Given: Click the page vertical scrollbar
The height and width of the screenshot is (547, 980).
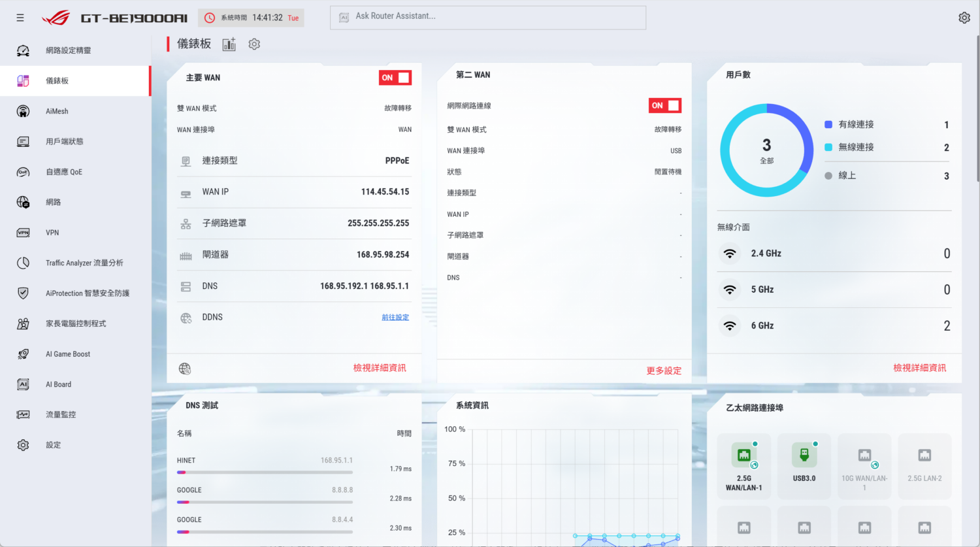Looking at the screenshot, I should [977, 108].
